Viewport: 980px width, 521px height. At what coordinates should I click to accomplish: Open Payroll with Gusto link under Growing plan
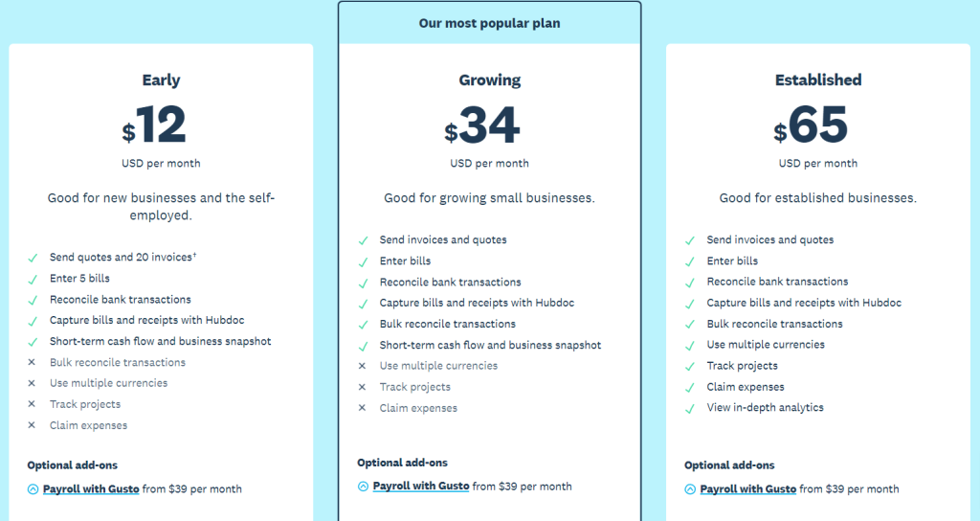(421, 486)
